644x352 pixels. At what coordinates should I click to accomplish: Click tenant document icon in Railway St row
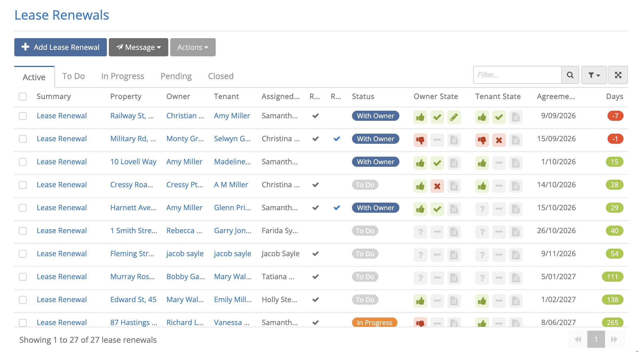point(516,117)
